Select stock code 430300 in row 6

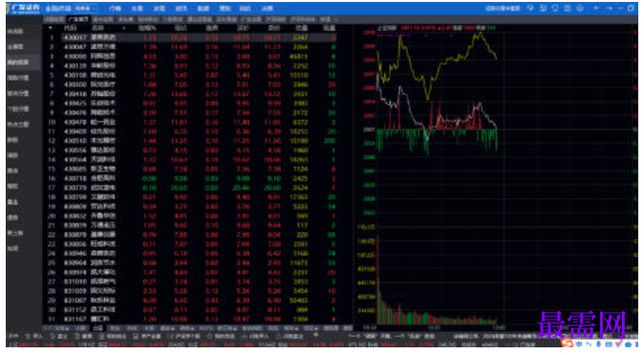(75, 84)
